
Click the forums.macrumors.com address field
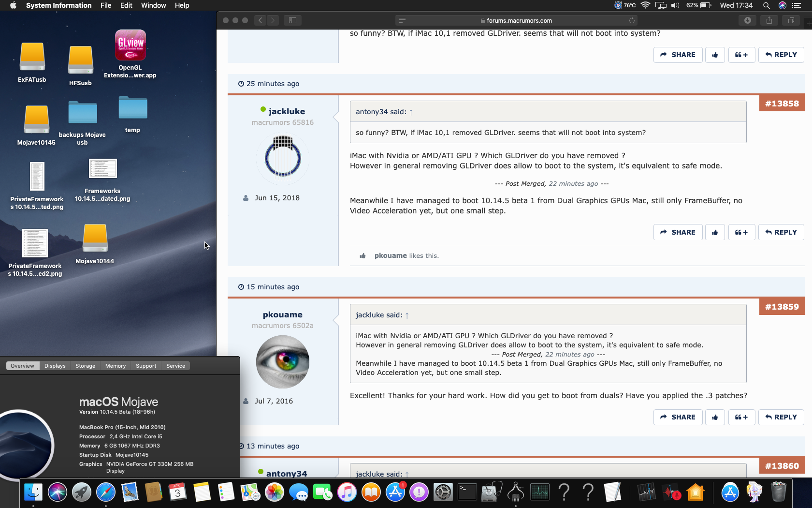pos(516,20)
